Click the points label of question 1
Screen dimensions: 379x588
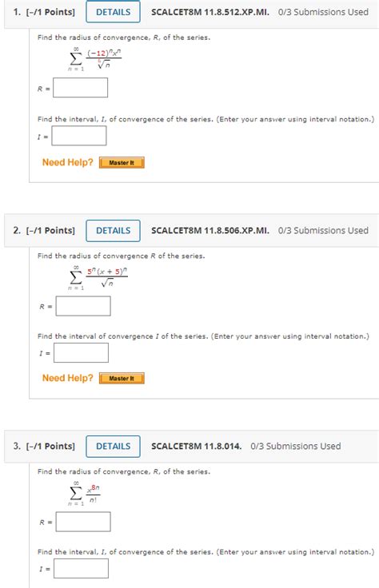(x=50, y=12)
